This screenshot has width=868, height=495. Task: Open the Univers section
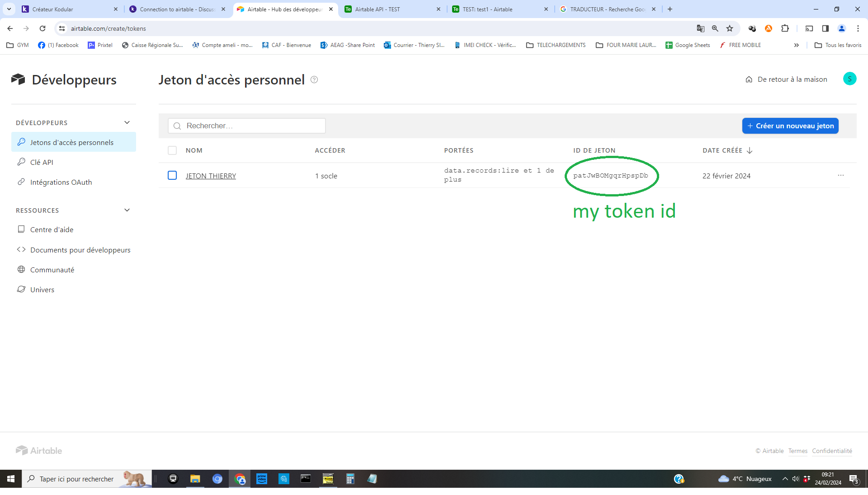(42, 290)
